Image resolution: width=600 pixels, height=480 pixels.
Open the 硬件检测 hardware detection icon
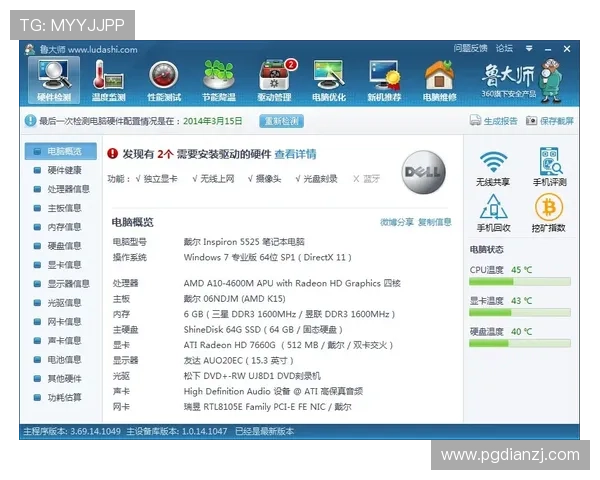[54, 80]
